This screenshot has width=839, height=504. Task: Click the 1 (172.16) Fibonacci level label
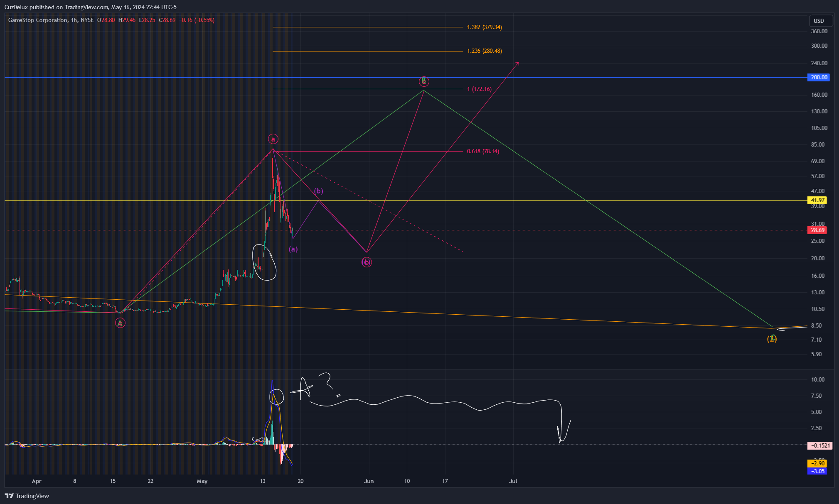(x=479, y=89)
